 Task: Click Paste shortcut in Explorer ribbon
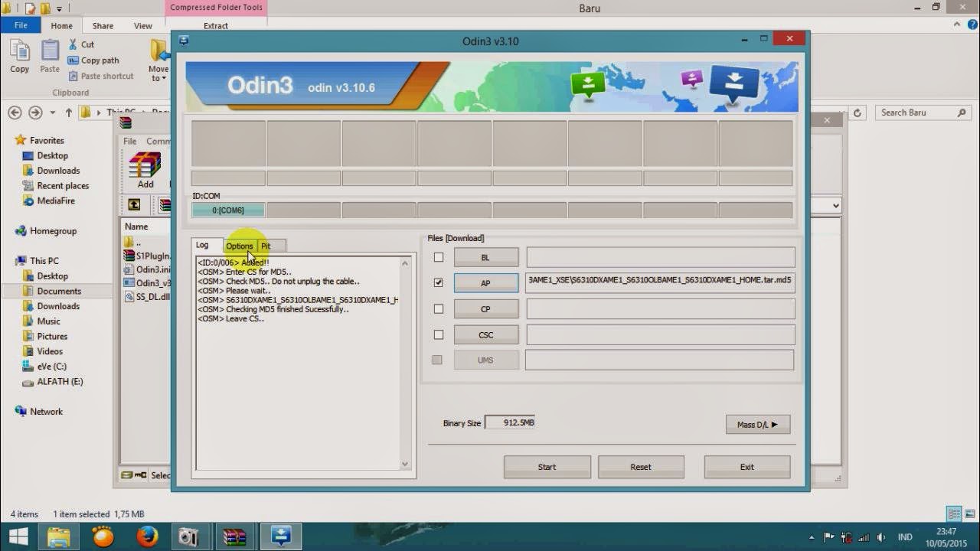100,76
